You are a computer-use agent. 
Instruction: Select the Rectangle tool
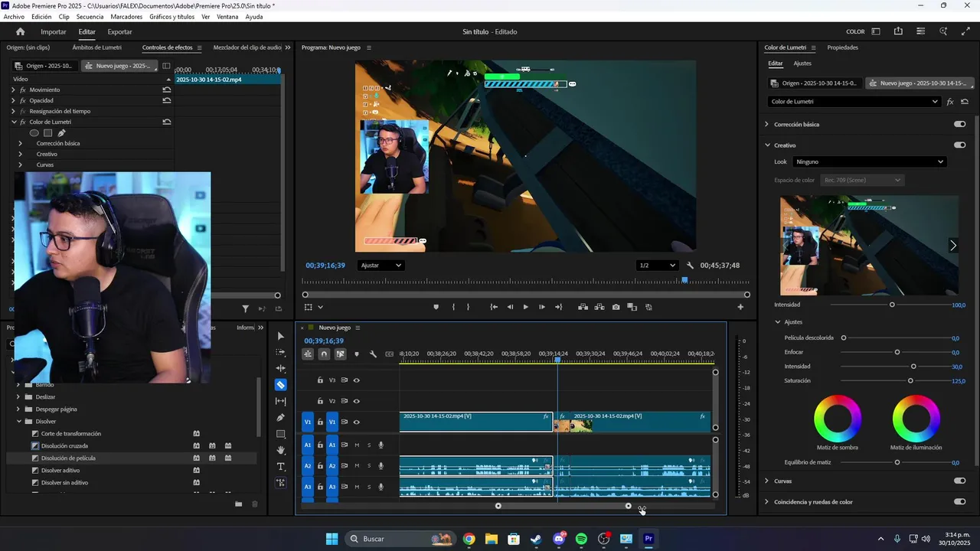pyautogui.click(x=280, y=434)
